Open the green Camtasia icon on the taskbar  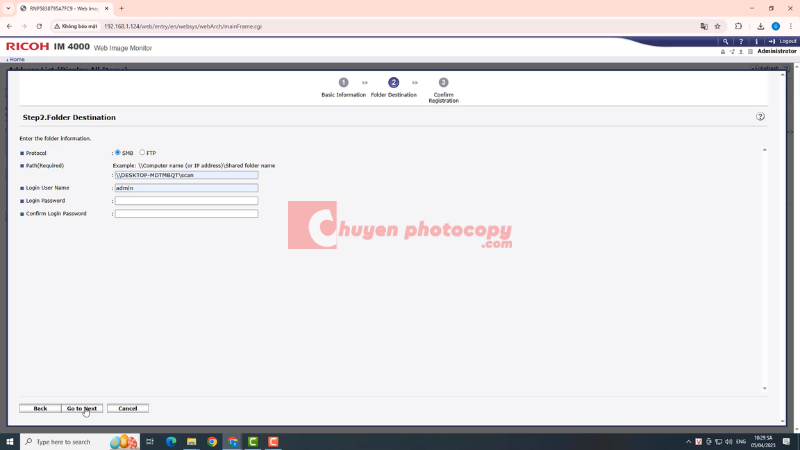(x=253, y=441)
